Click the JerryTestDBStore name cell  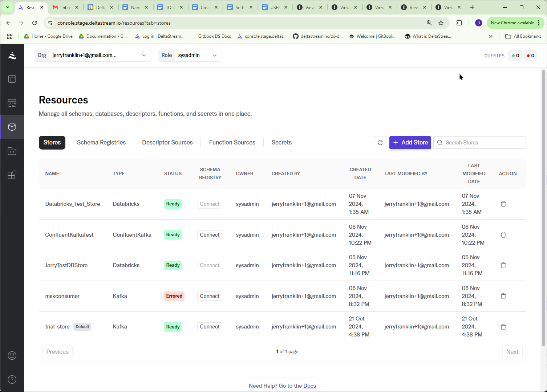pyautogui.click(x=66, y=265)
